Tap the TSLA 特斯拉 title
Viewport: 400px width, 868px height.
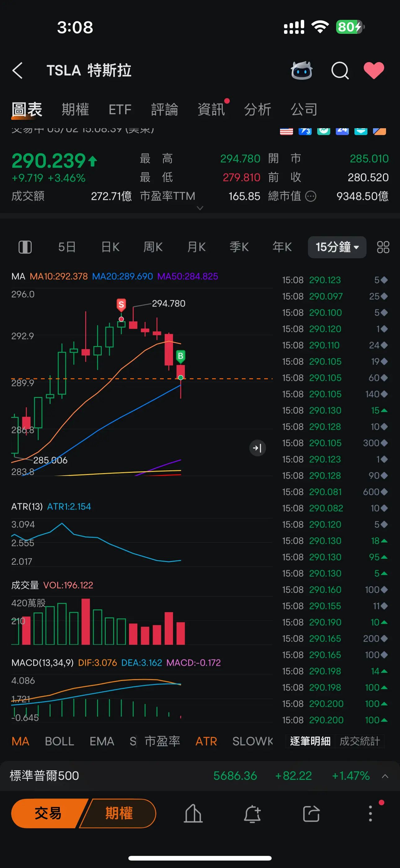tap(89, 71)
